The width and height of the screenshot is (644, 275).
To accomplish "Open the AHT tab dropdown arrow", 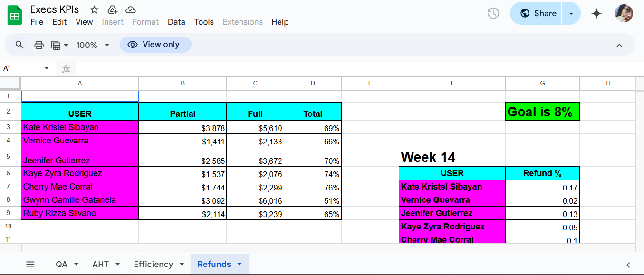I will pyautogui.click(x=117, y=264).
